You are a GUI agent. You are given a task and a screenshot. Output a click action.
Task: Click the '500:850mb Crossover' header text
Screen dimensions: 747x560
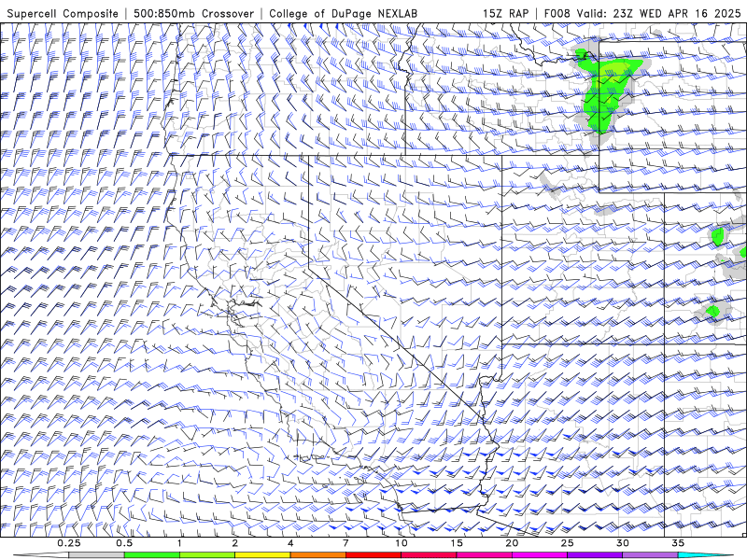(x=193, y=13)
